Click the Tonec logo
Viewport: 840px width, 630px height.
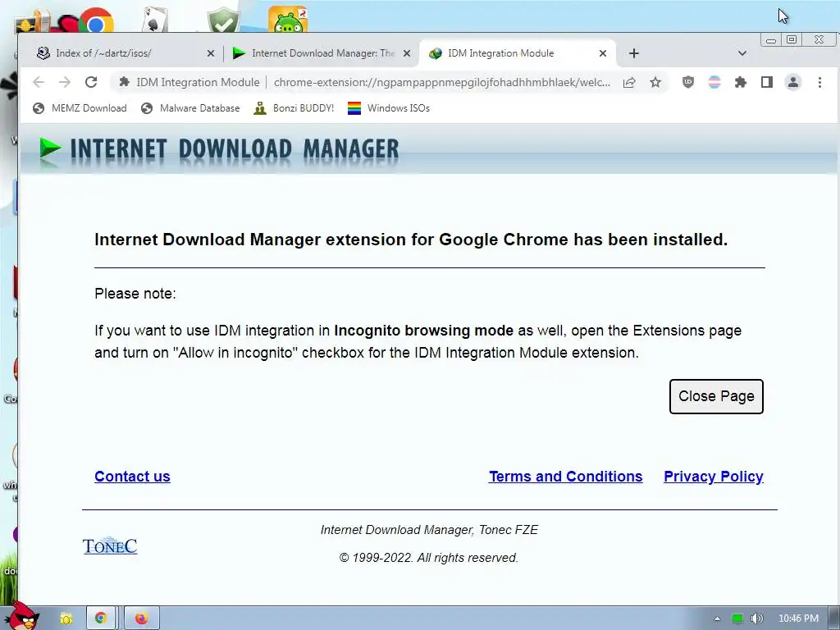point(110,546)
